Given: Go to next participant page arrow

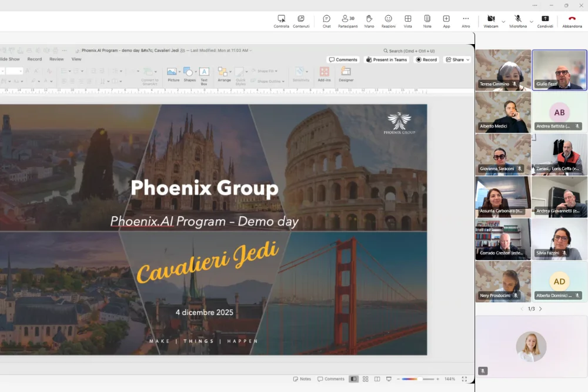Looking at the screenshot, I should click(540, 309).
